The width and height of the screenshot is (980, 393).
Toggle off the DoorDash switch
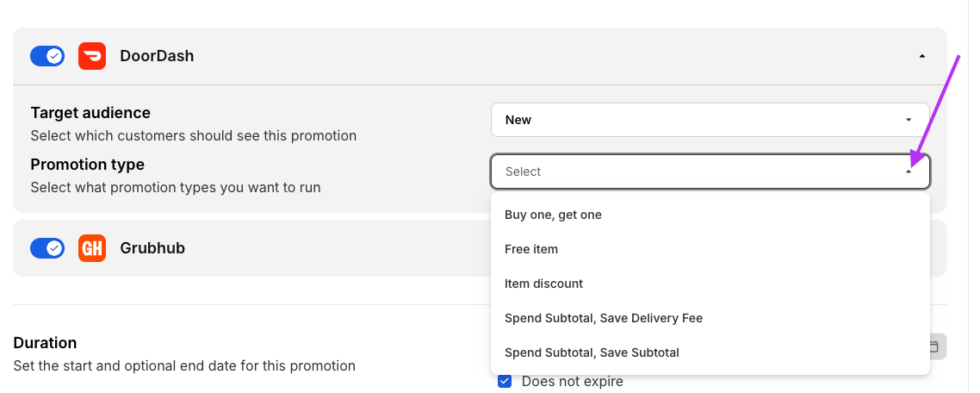click(x=47, y=56)
